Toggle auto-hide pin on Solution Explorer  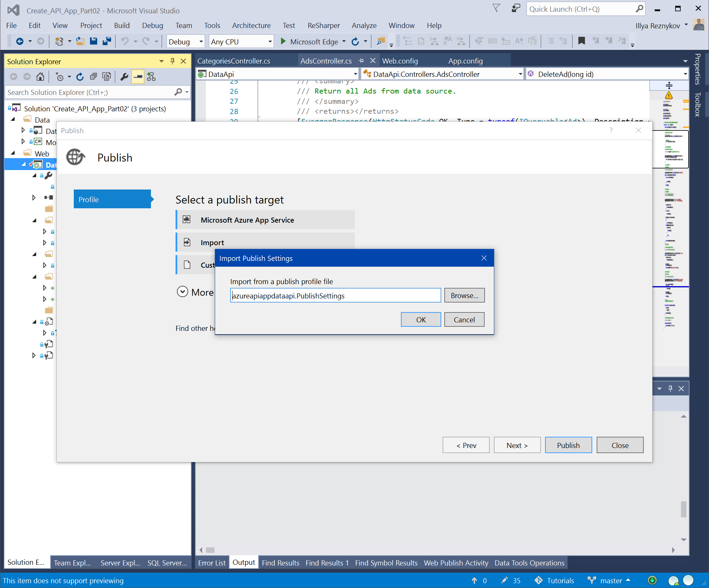pyautogui.click(x=172, y=61)
